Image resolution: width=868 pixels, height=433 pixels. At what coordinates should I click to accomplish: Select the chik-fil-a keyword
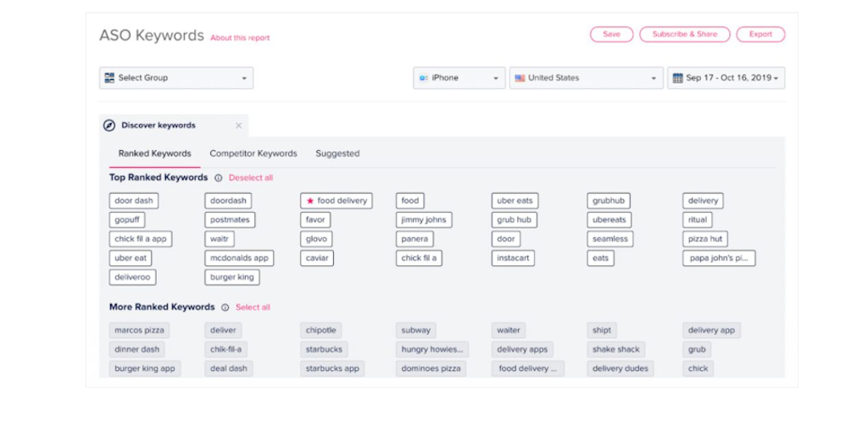[225, 350]
